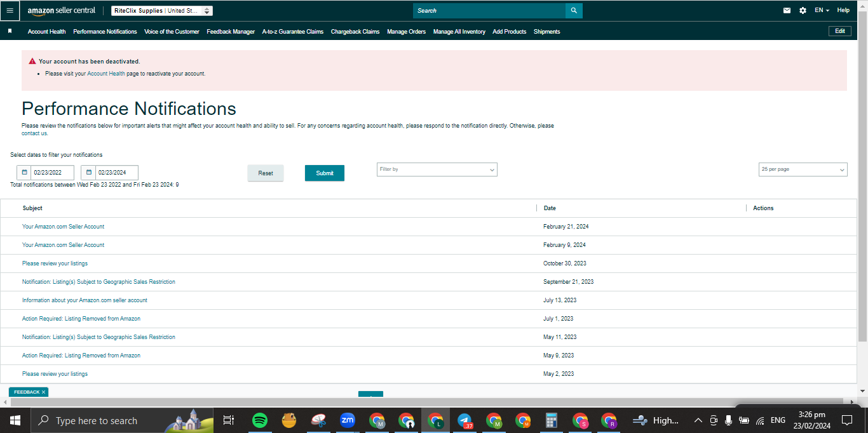
Task: Open the mail messages icon
Action: click(787, 10)
